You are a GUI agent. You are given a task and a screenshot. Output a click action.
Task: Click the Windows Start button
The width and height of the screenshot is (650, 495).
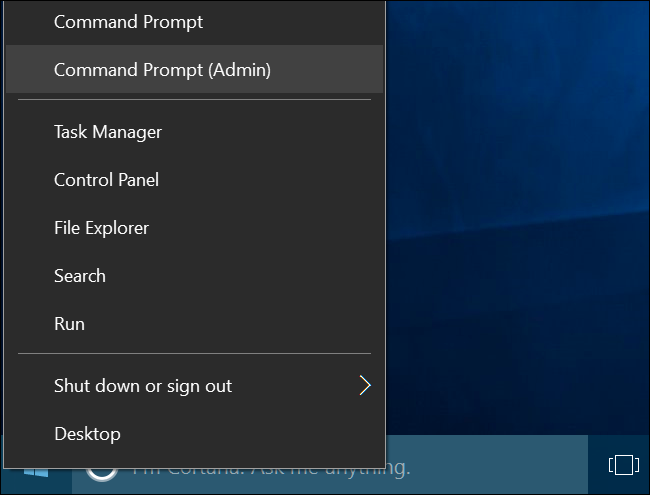coord(36,473)
